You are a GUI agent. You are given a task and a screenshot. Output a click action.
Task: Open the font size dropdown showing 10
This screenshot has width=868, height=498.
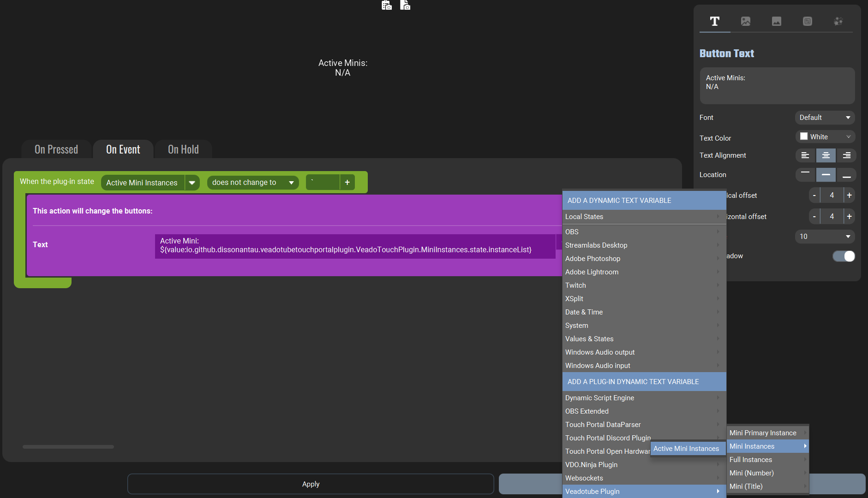tap(825, 237)
